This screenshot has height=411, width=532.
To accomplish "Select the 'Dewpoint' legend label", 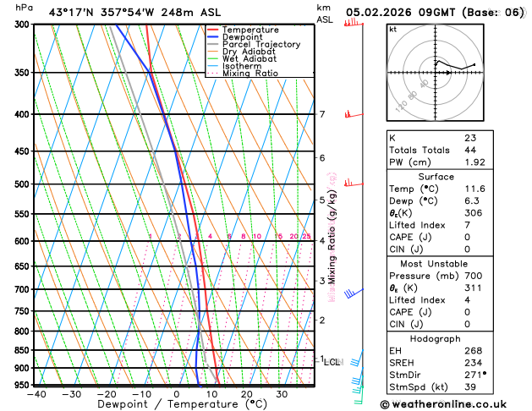I will [x=242, y=37].
